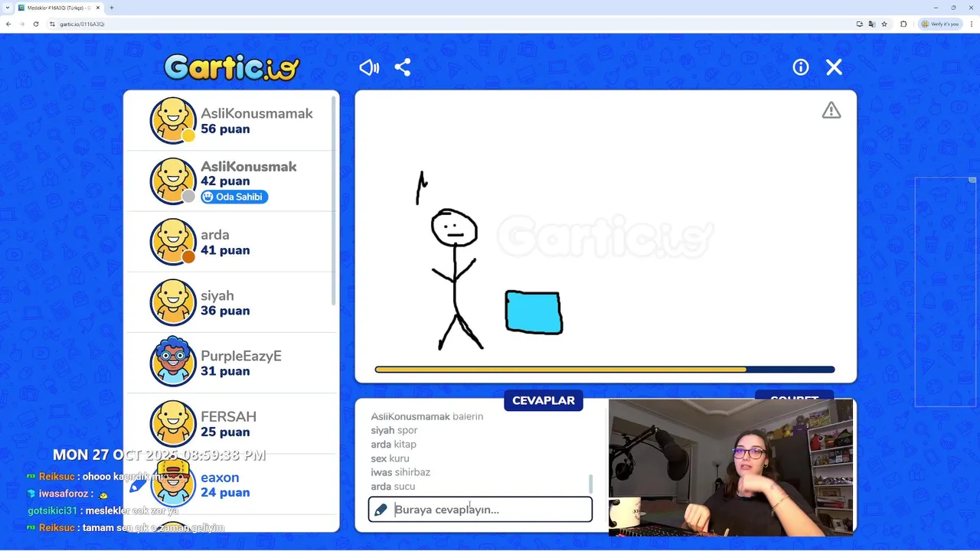Open the info icon in header
Image resolution: width=980 pixels, height=551 pixels.
point(801,67)
